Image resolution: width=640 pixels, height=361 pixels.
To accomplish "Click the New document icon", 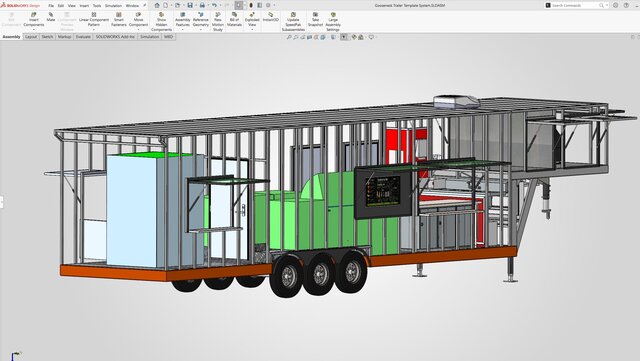I will click(166, 5).
